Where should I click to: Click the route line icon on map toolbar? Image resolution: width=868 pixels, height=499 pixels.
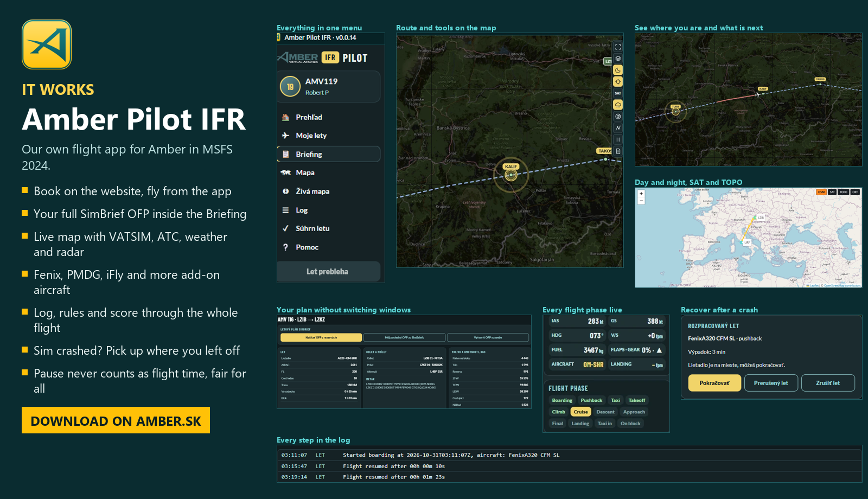(618, 128)
